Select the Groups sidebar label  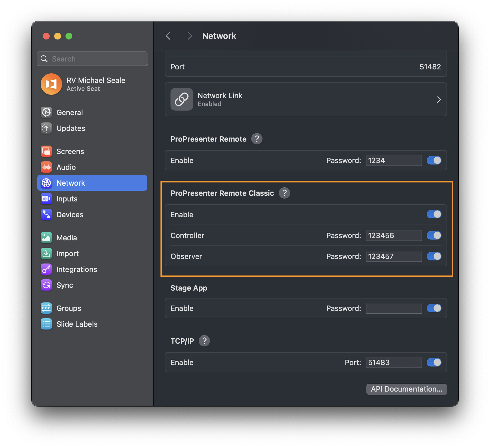pos(69,308)
